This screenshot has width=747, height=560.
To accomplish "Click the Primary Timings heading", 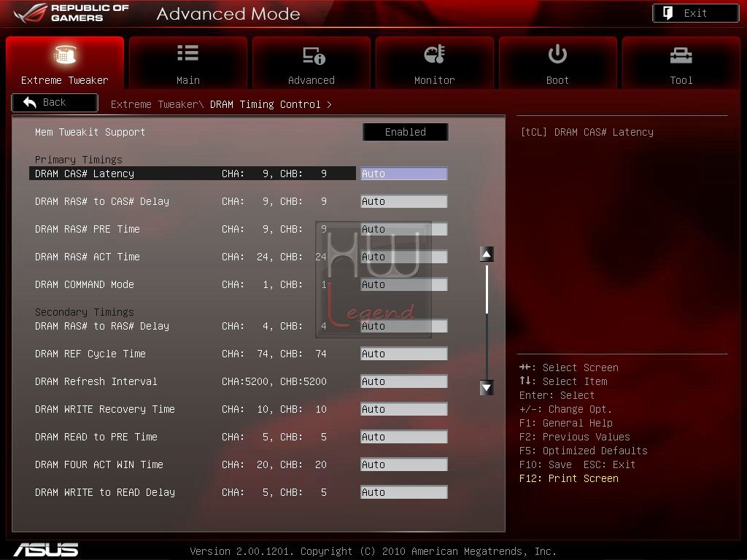I will (79, 160).
